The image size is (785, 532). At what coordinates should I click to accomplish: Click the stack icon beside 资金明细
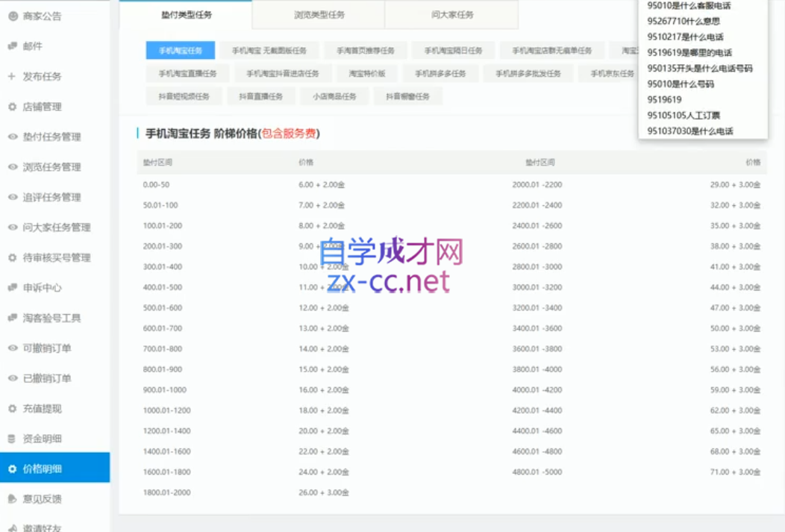[12, 439]
